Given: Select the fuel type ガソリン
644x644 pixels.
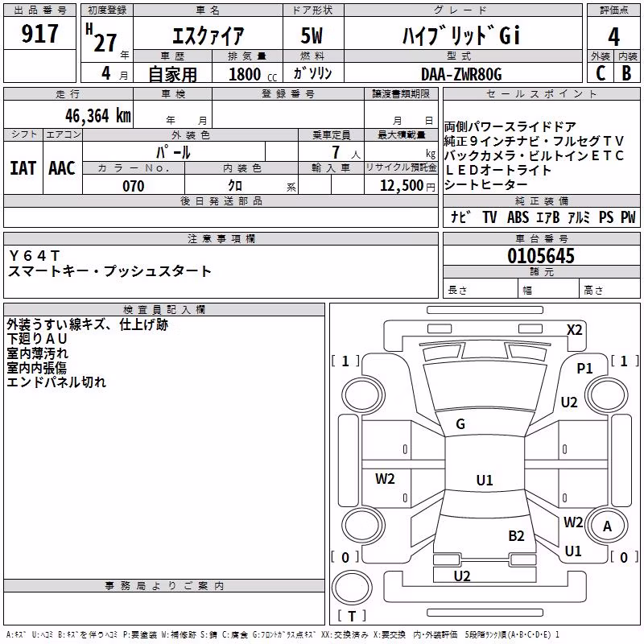Looking at the screenshot, I should (x=312, y=73).
